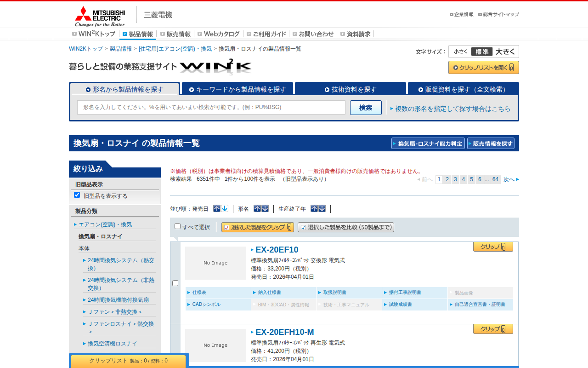Open 総合サイトマップ link
Screen dimensions: 588x368
[x=498, y=14]
